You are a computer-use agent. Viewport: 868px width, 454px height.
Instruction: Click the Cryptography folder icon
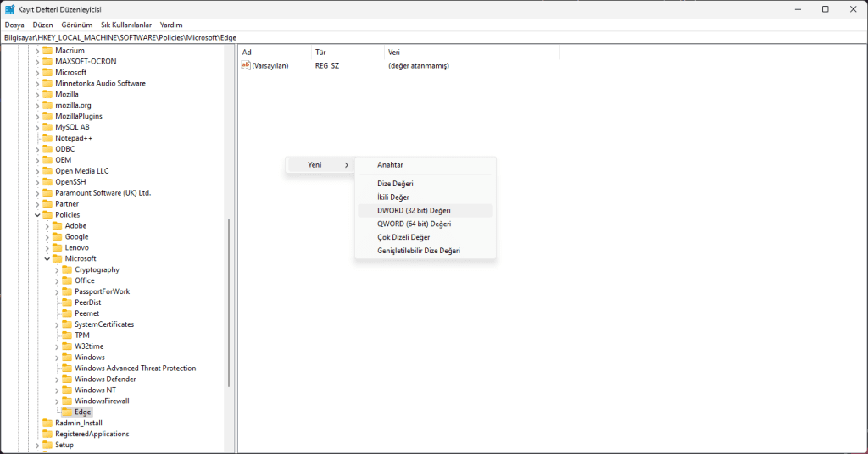click(67, 269)
